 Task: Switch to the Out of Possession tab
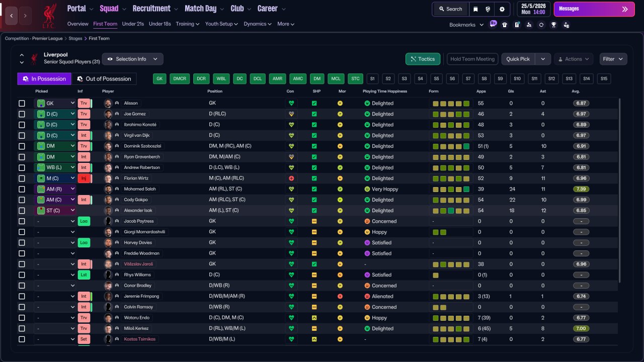click(x=104, y=79)
